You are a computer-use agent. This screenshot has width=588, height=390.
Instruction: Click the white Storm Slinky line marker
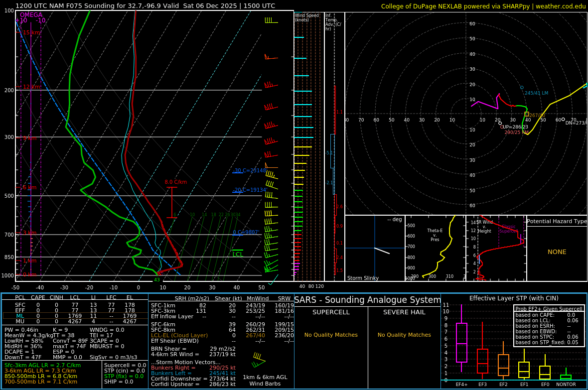382,251
